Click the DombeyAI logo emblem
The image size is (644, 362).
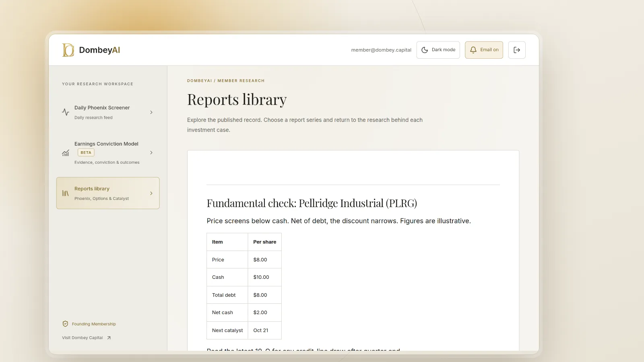(x=68, y=50)
